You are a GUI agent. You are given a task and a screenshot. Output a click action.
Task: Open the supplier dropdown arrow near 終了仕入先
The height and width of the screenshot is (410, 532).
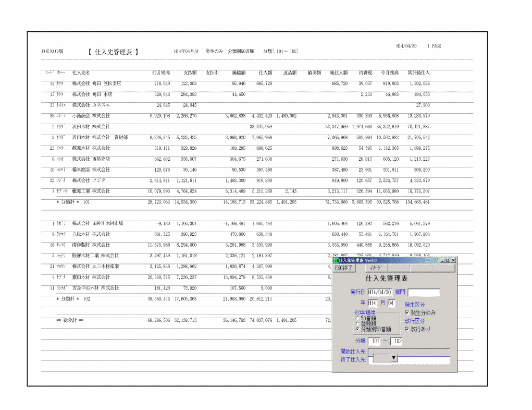pos(393,358)
